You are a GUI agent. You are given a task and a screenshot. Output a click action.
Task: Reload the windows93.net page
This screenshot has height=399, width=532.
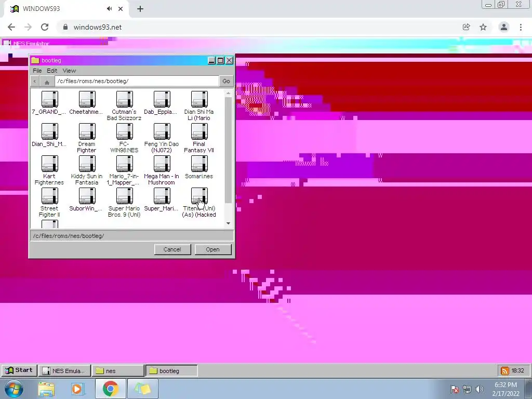45,27
